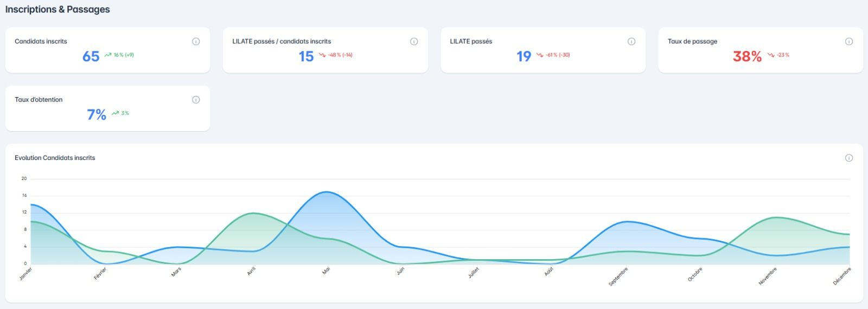
Task: Click the -23 % variation text
Action: 783,55
